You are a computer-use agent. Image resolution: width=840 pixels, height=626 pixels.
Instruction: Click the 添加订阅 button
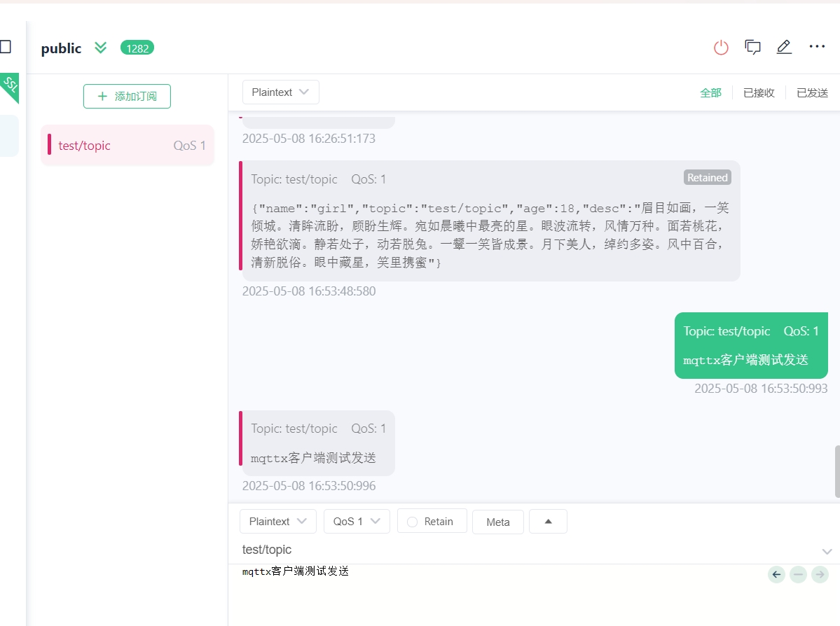coord(127,97)
